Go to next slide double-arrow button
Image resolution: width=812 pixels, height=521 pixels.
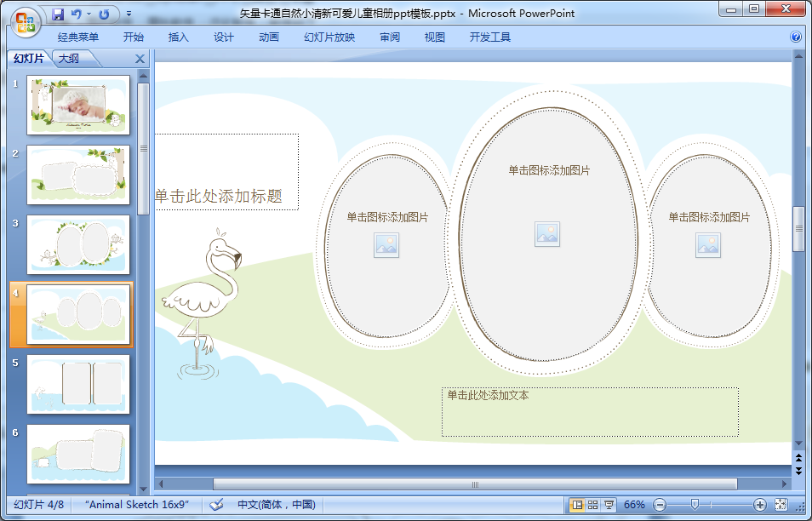pyautogui.click(x=798, y=471)
